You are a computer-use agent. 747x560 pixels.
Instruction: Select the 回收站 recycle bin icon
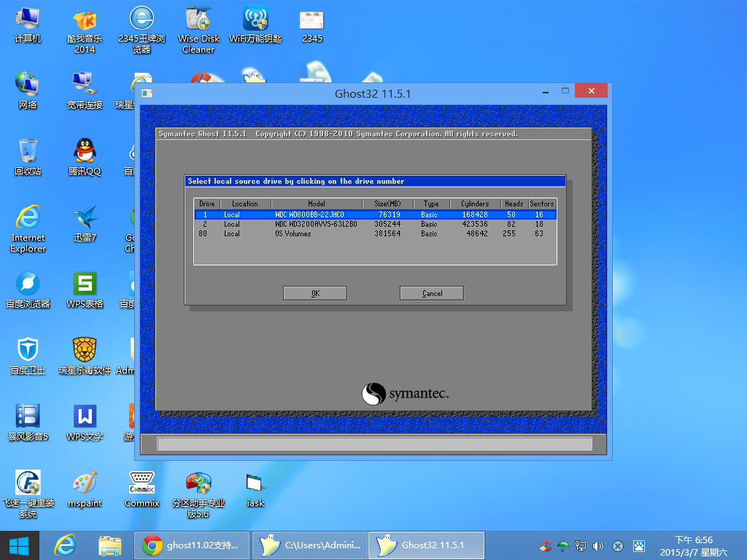point(28,152)
